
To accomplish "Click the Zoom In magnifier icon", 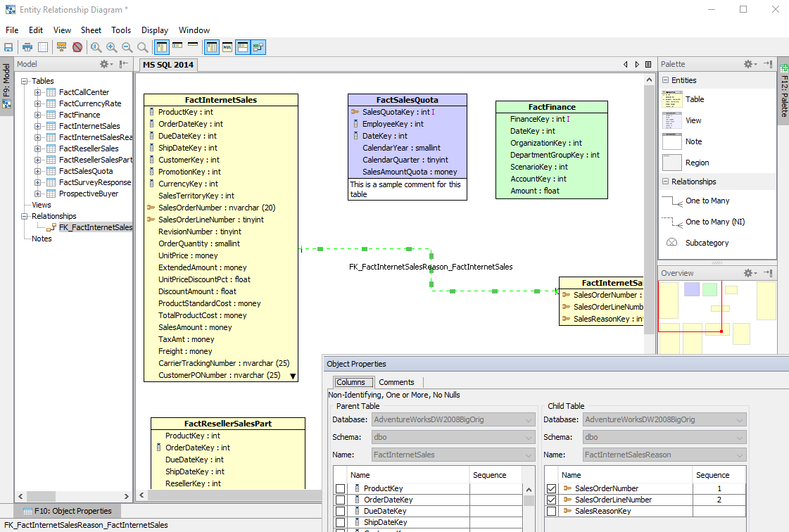I will pyautogui.click(x=112, y=47).
